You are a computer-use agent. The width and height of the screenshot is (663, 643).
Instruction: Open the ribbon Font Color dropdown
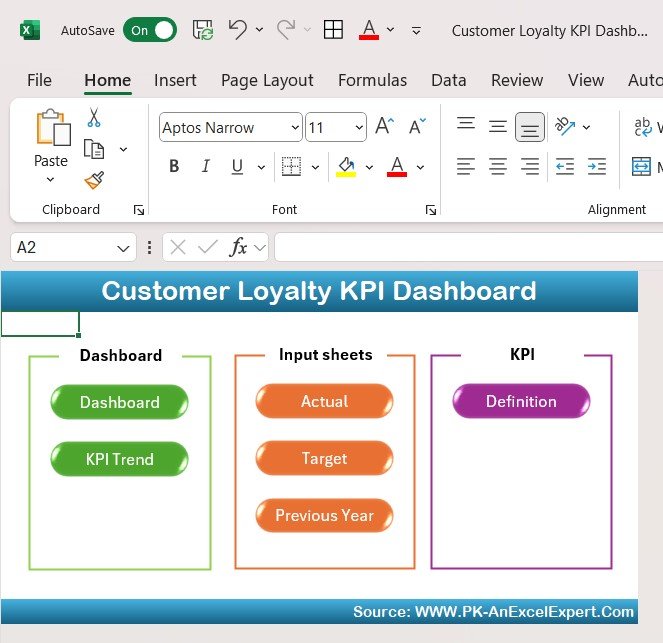(420, 167)
